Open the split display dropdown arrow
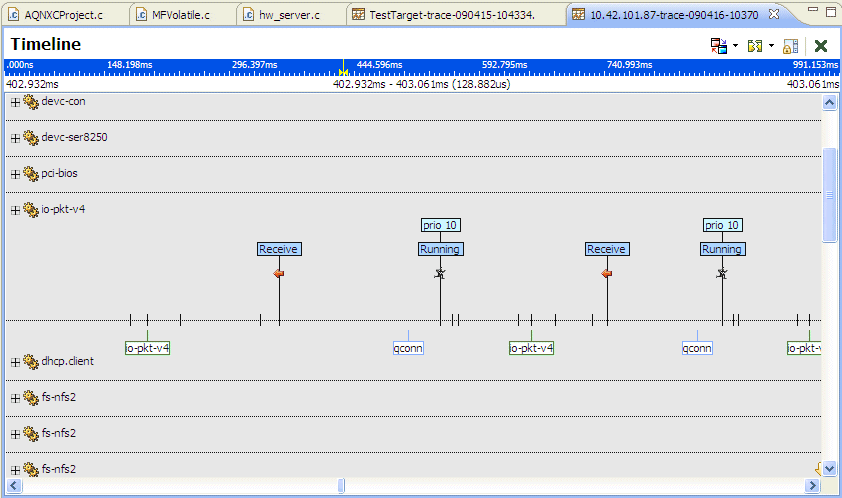Viewport: 842px width, 498px height. tap(771, 46)
